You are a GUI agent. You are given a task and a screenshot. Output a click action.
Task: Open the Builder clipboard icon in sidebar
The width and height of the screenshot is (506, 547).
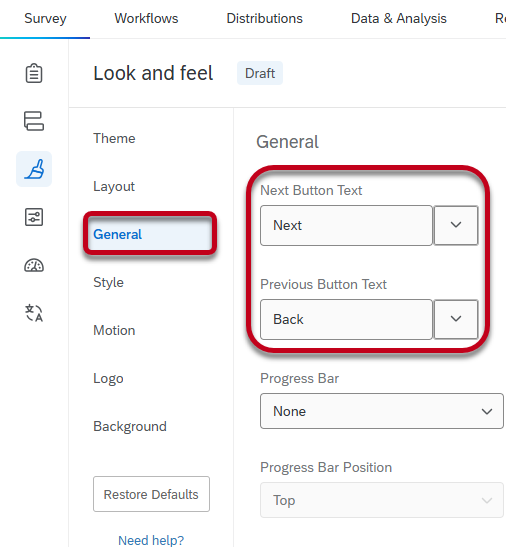(34, 73)
